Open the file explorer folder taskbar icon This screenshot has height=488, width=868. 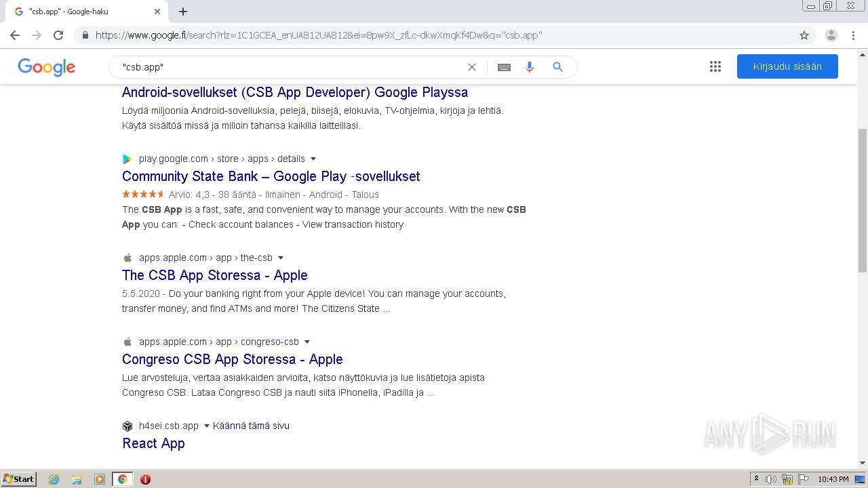[77, 479]
